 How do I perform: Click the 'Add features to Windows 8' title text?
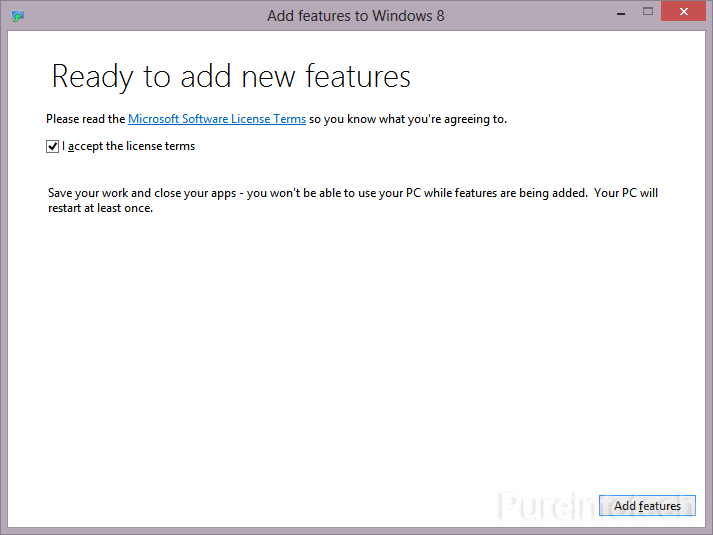[356, 16]
